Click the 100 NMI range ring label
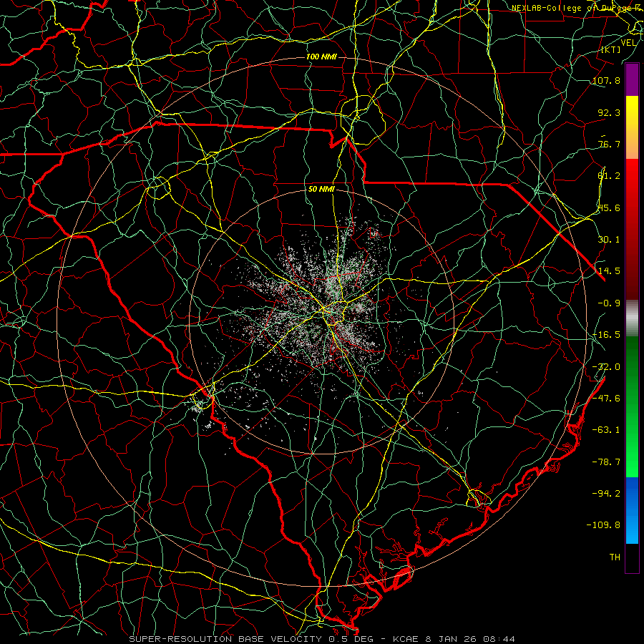The height and width of the screenshot is (644, 644). (x=321, y=57)
